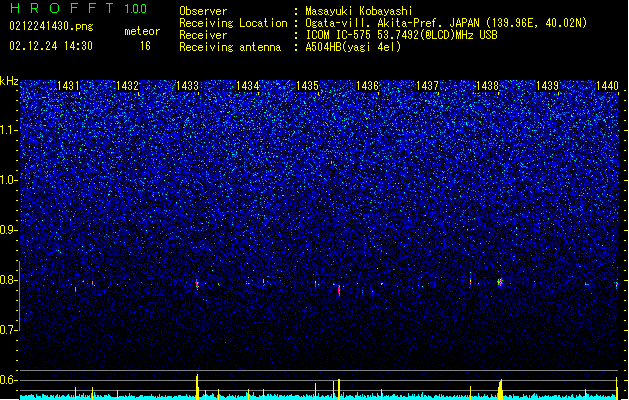Click the 1434 time marker

tap(248, 86)
